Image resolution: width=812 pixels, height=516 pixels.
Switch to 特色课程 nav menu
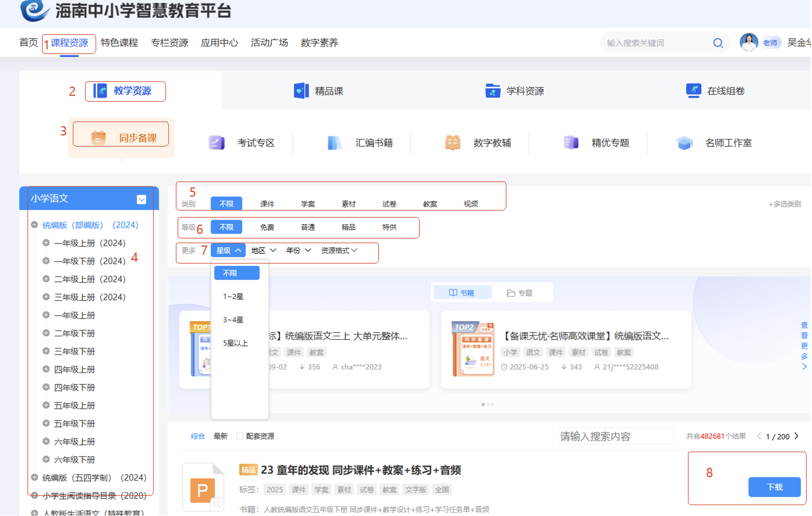coord(119,43)
